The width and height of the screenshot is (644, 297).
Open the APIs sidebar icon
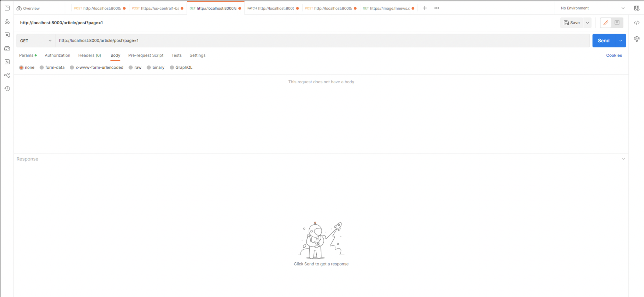(7, 22)
